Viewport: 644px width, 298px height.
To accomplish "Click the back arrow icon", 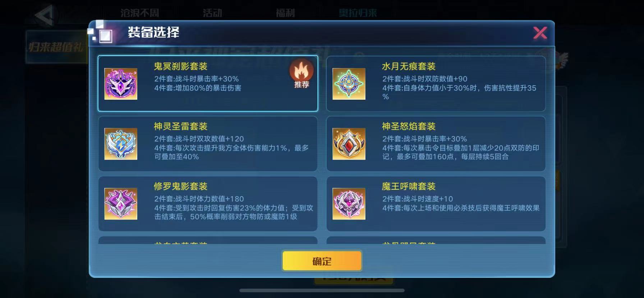I will (45, 15).
